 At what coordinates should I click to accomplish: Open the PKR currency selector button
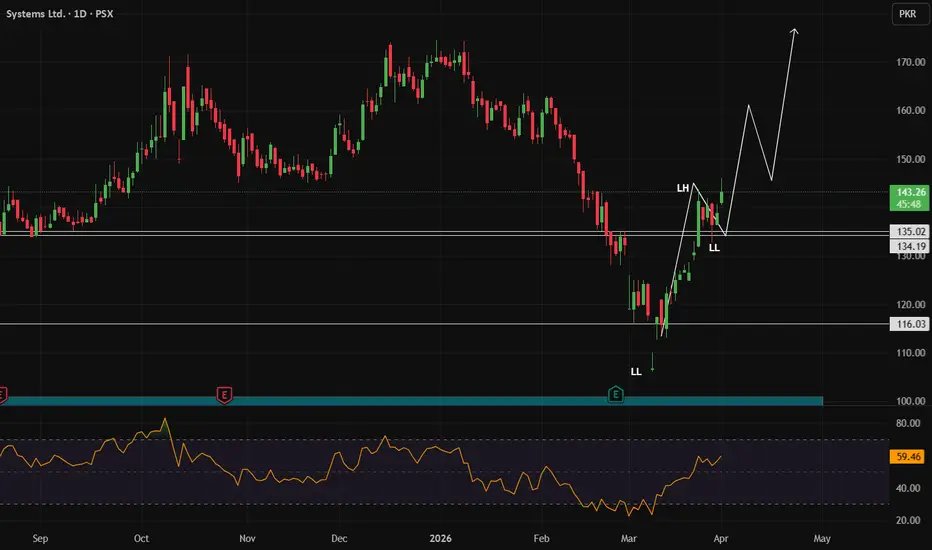pyautogui.click(x=910, y=14)
